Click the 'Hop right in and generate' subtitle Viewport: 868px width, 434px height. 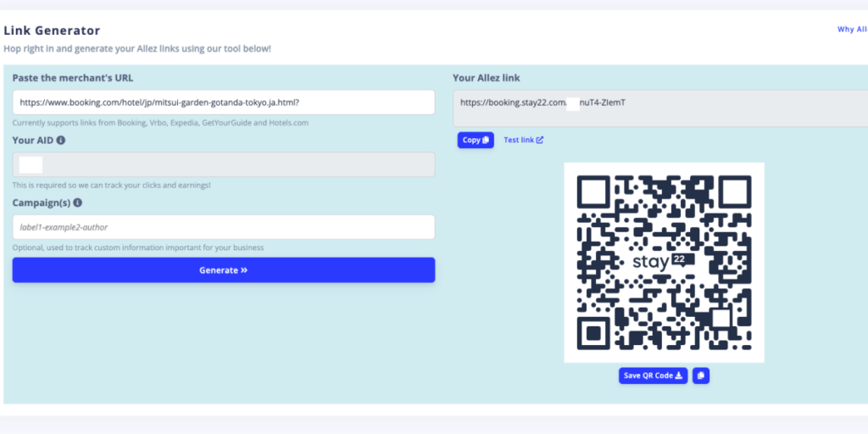pyautogui.click(x=137, y=48)
